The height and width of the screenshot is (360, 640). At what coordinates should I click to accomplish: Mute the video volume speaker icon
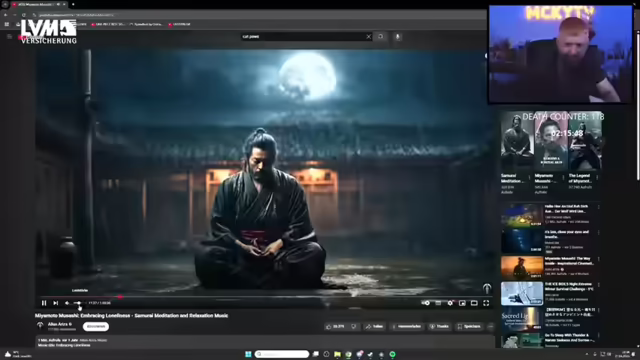tap(67, 303)
